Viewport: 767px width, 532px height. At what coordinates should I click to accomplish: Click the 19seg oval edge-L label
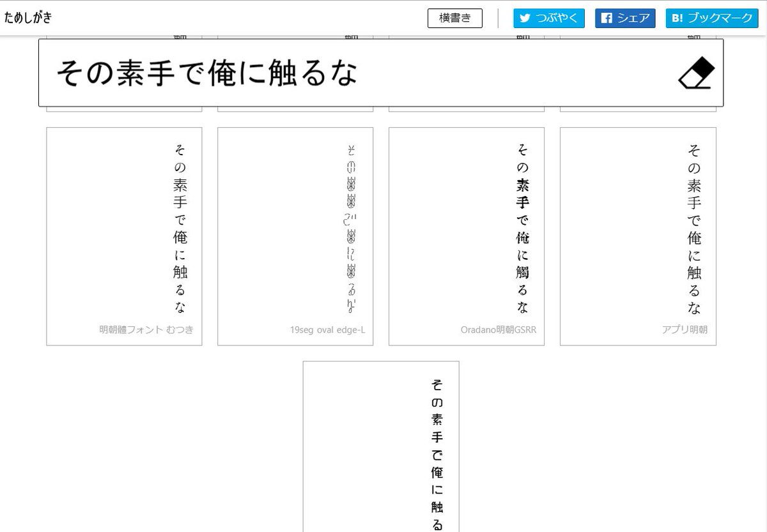(327, 330)
